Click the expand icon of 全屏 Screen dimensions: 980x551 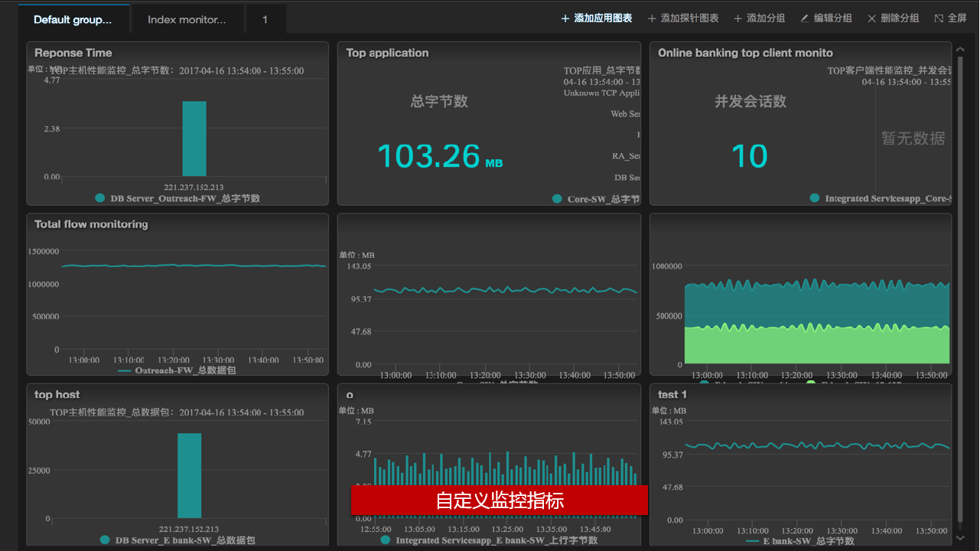click(x=939, y=18)
